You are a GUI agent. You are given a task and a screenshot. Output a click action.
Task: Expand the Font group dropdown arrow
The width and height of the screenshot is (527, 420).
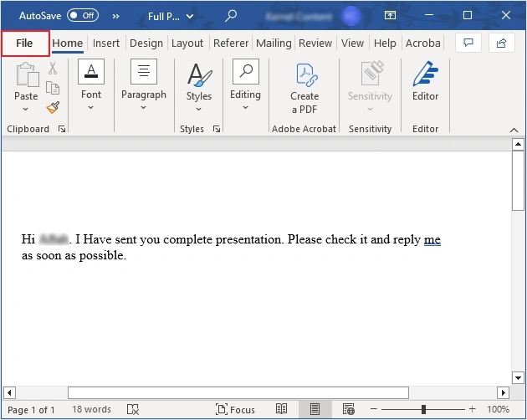90,108
